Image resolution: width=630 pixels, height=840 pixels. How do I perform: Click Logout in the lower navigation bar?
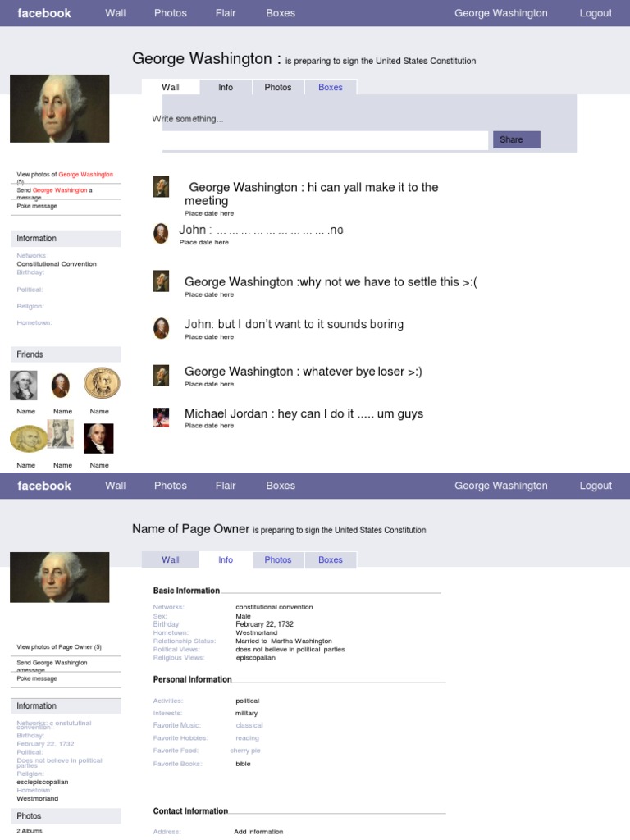(596, 486)
